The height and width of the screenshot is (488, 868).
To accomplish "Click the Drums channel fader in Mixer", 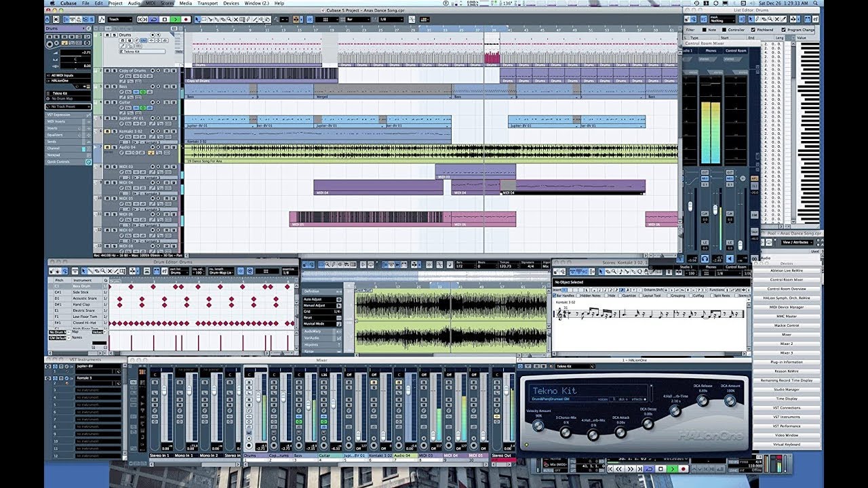I will [x=258, y=396].
